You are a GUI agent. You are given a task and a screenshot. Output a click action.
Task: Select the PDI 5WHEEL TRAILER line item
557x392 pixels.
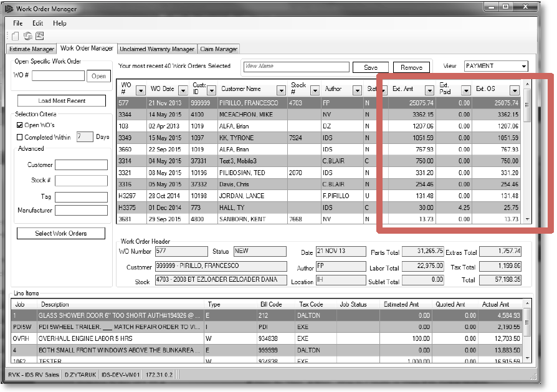point(267,327)
